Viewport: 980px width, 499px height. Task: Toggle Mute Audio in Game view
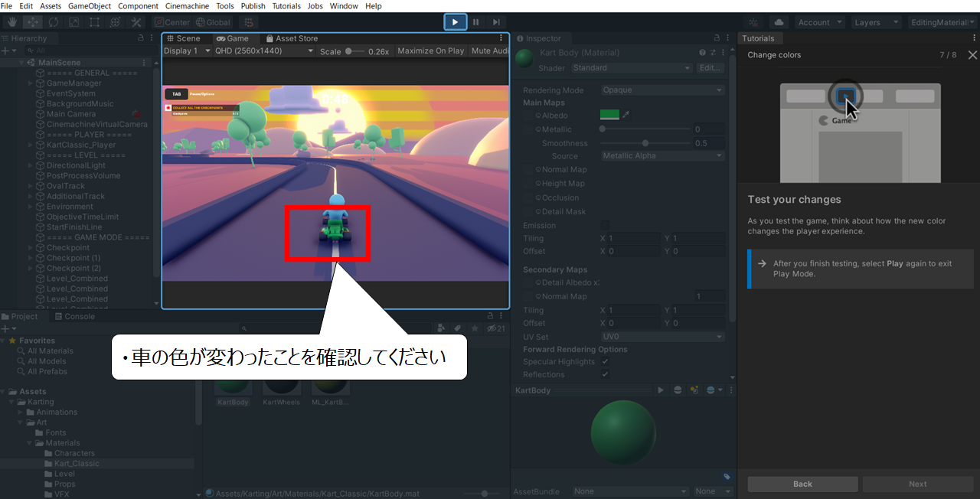pos(490,51)
